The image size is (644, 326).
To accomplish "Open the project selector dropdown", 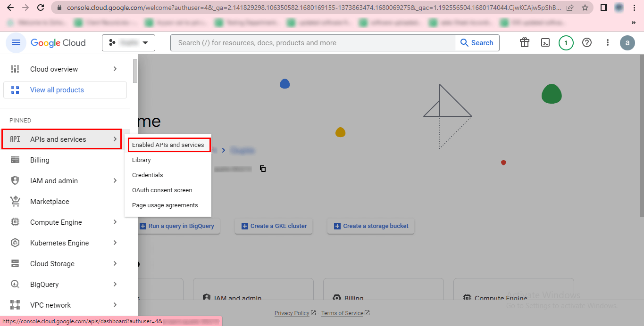I will point(128,43).
